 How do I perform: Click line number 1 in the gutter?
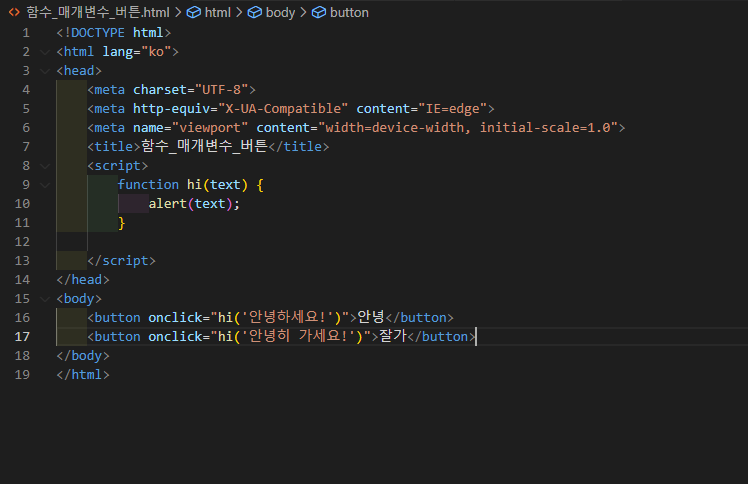[x=26, y=33]
